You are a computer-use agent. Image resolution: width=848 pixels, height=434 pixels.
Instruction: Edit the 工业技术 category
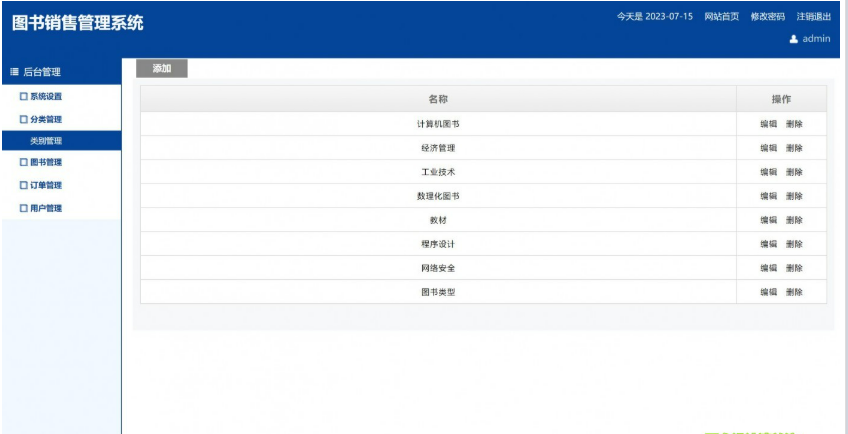click(x=768, y=172)
